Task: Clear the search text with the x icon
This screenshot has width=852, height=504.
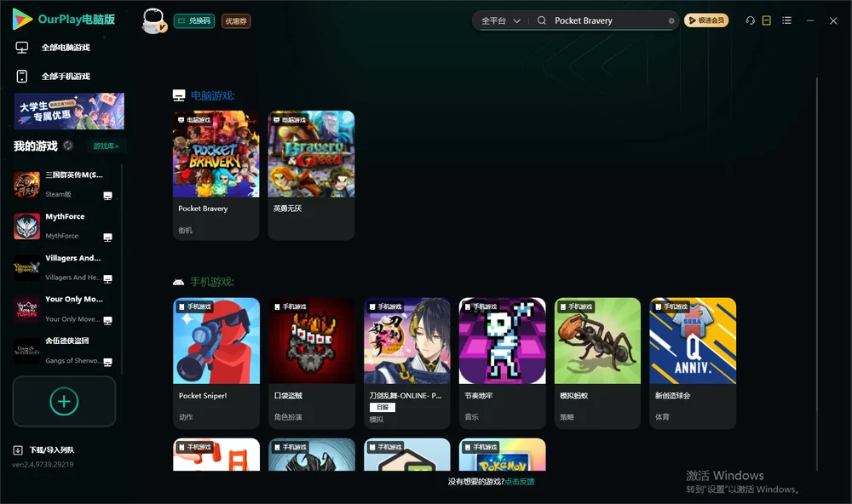Action: tap(671, 20)
